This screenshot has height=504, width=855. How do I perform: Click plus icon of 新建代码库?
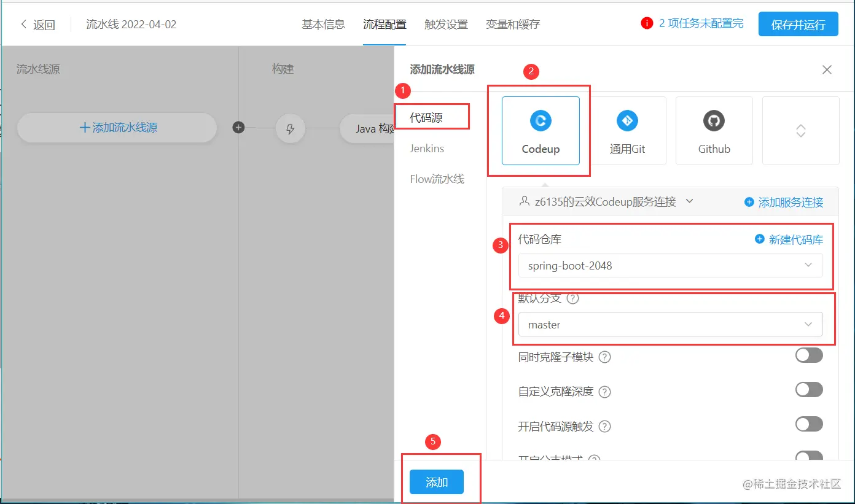pos(759,239)
